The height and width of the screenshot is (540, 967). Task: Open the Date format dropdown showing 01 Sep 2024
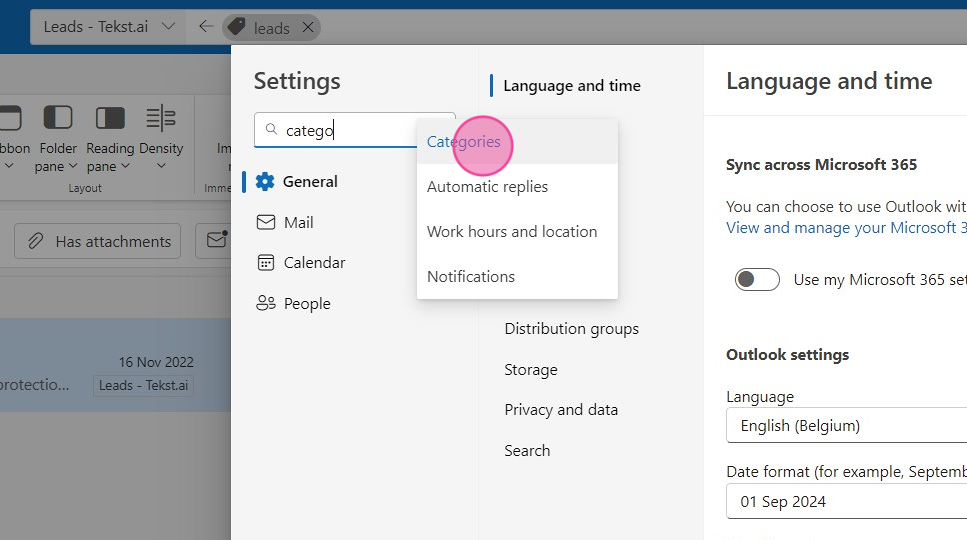[846, 501]
